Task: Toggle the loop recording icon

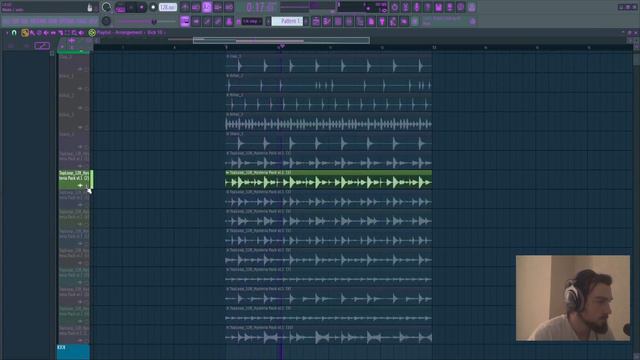Action: pos(229,7)
